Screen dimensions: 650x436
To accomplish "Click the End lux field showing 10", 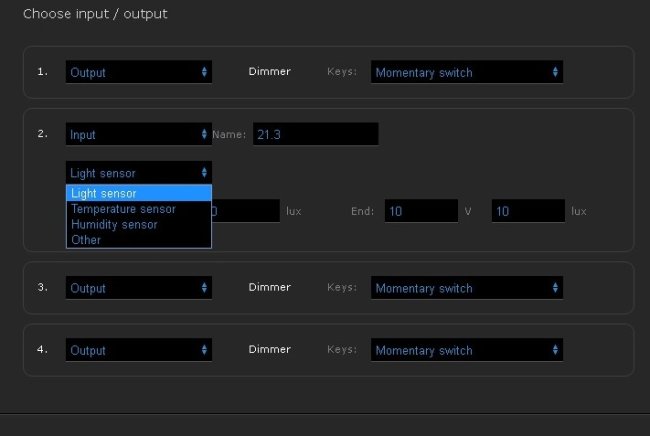I will pos(528,211).
